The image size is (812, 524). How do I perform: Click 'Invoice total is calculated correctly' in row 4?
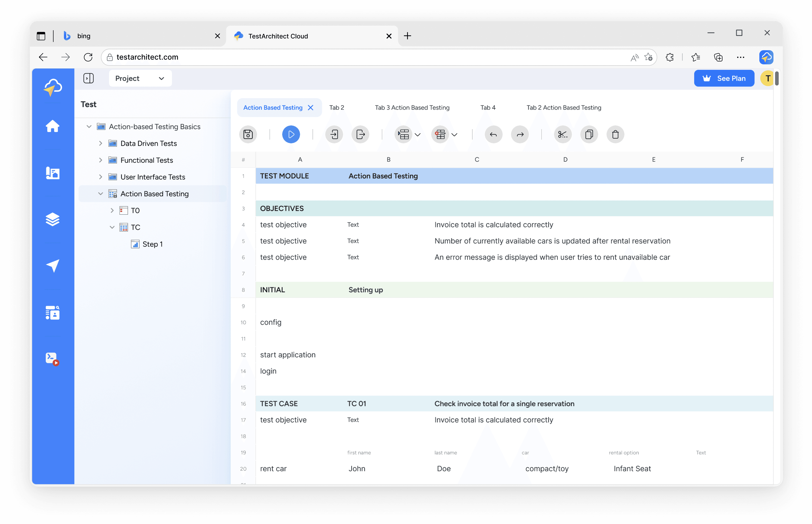click(x=493, y=225)
